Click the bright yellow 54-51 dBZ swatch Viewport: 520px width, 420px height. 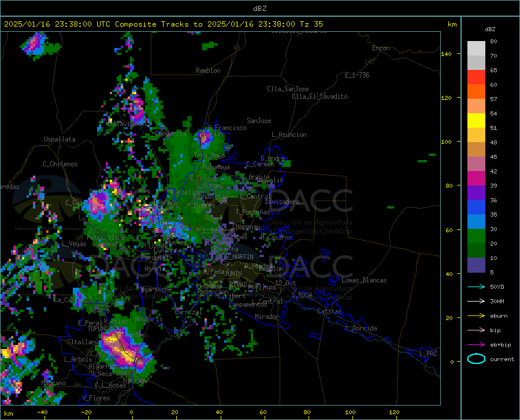click(x=476, y=120)
